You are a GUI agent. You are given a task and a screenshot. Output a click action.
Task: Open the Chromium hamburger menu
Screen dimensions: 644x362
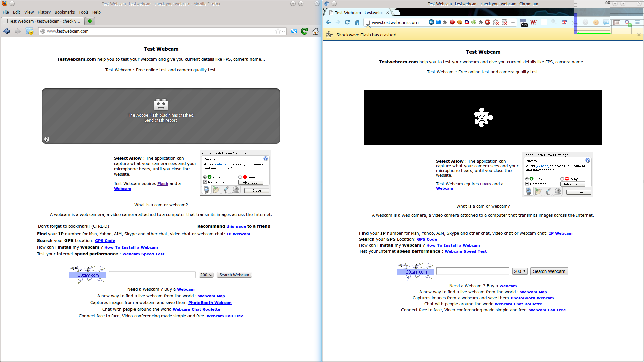pos(637,22)
